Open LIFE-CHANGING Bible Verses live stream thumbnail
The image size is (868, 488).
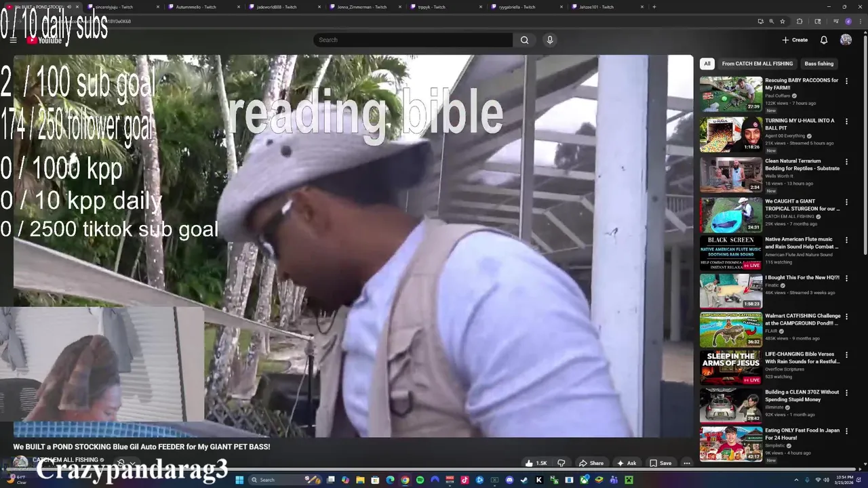pyautogui.click(x=731, y=367)
